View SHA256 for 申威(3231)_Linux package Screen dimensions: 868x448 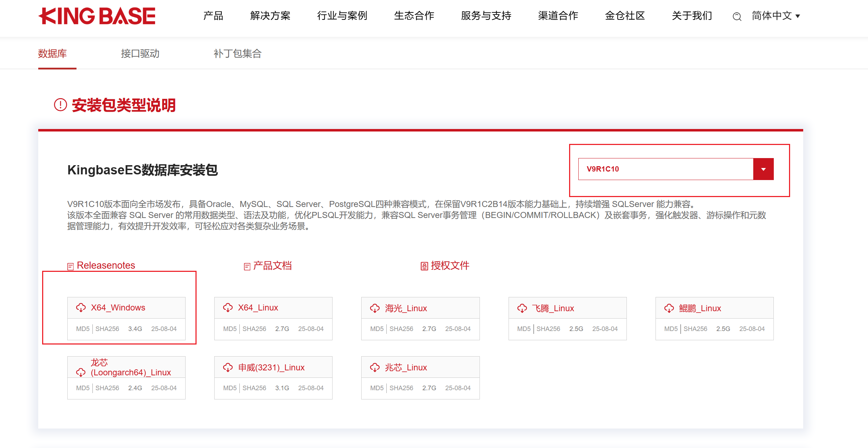(x=254, y=388)
